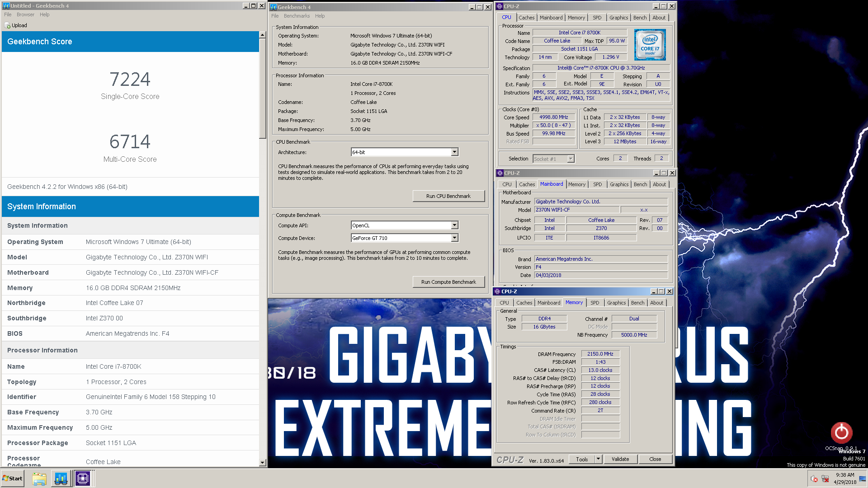Image resolution: width=868 pixels, height=488 pixels.
Task: Click the CPU-Z Close button
Action: point(655,459)
